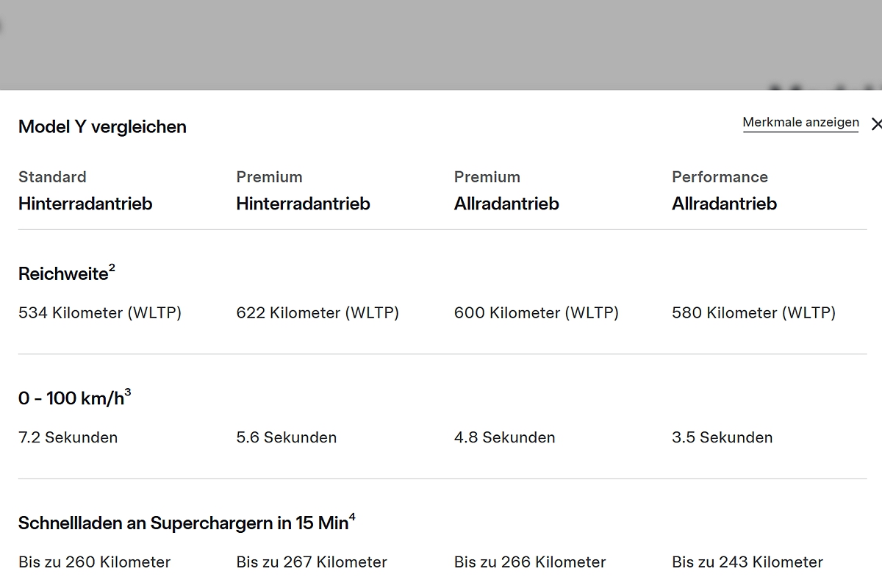Viewport: 882px width, 588px height.
Task: Select the Performance Allradantrieb column header
Action: (x=724, y=191)
